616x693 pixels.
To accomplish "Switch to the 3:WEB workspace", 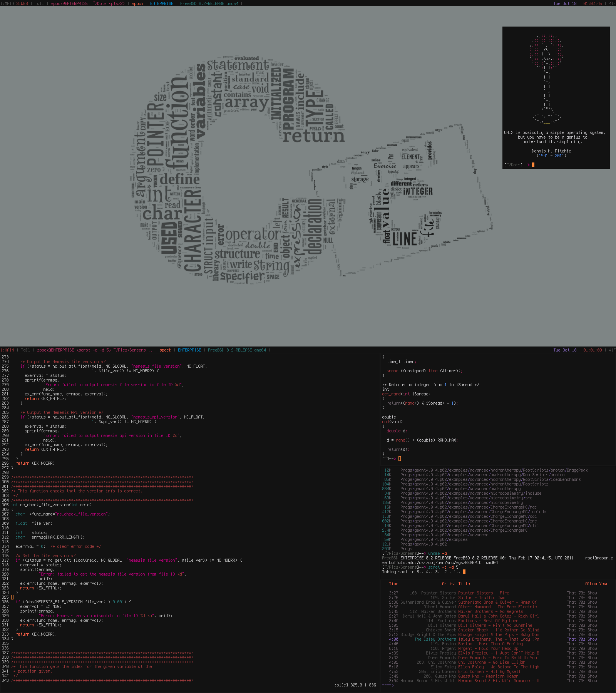I will 22,3.
